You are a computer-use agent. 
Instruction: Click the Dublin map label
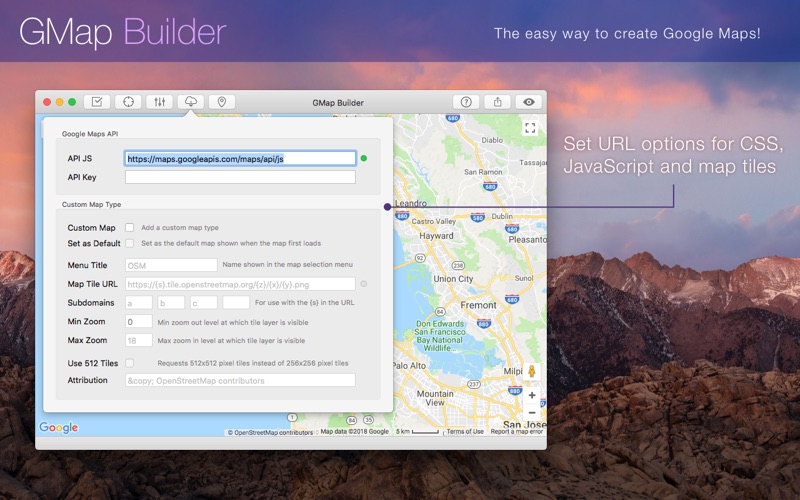[x=502, y=216]
